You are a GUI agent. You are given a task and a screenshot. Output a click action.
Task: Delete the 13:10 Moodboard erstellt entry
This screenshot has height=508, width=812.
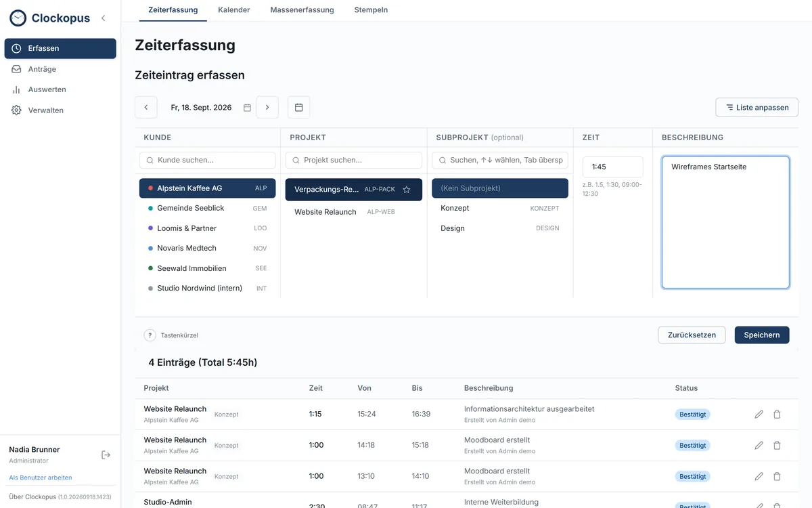pos(777,477)
